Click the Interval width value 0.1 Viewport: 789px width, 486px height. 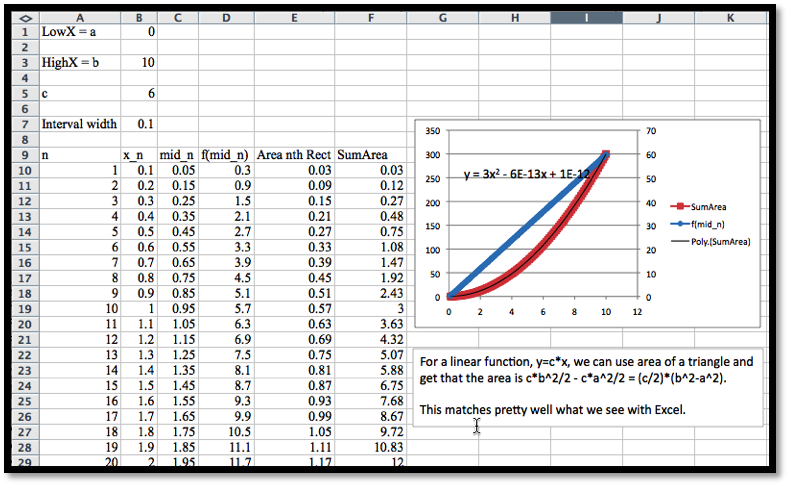coord(138,124)
